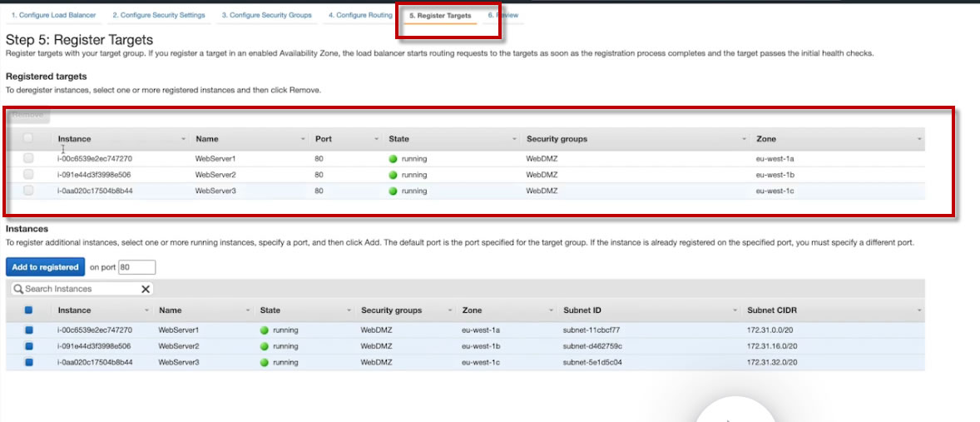The image size is (980, 422).
Task: Check WebServer1 in registered targets table
Action: pos(28,159)
